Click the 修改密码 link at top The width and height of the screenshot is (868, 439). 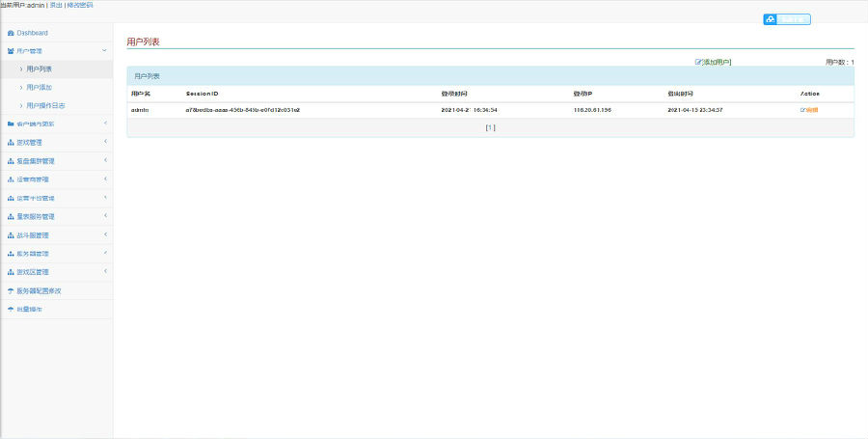pos(80,5)
